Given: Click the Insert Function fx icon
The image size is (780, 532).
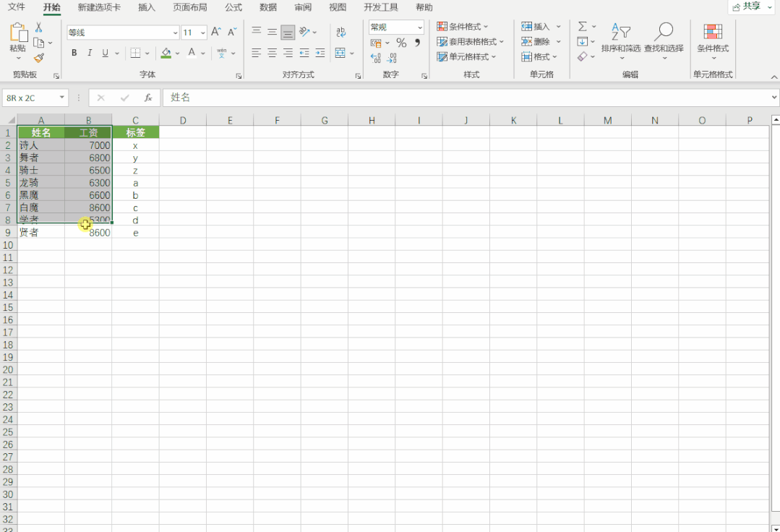Looking at the screenshot, I should pos(148,98).
